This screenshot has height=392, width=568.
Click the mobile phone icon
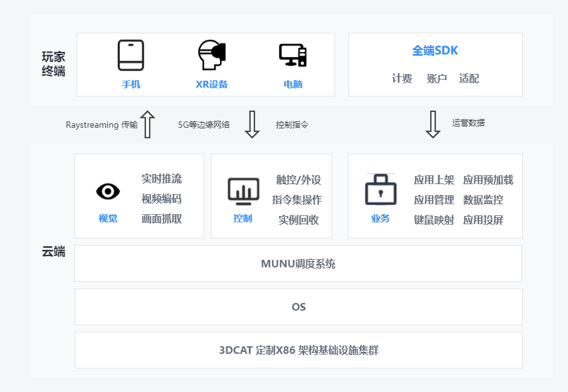click(131, 55)
